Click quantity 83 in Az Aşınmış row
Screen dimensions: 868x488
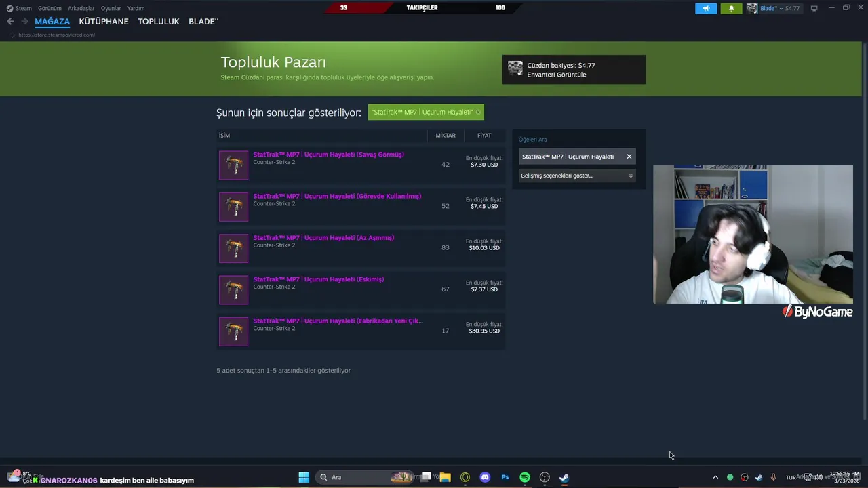(x=446, y=248)
